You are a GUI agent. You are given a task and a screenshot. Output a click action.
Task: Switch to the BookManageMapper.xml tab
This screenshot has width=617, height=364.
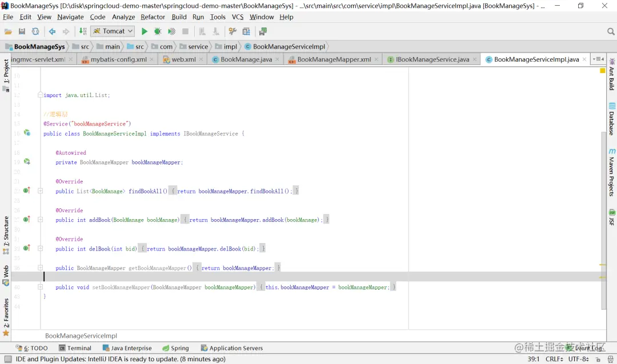pos(334,59)
